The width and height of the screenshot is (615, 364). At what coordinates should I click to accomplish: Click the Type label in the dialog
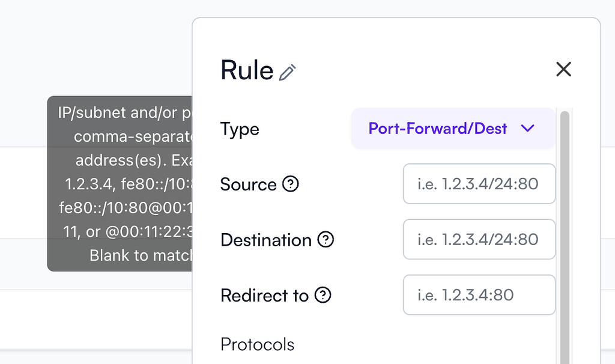point(240,129)
